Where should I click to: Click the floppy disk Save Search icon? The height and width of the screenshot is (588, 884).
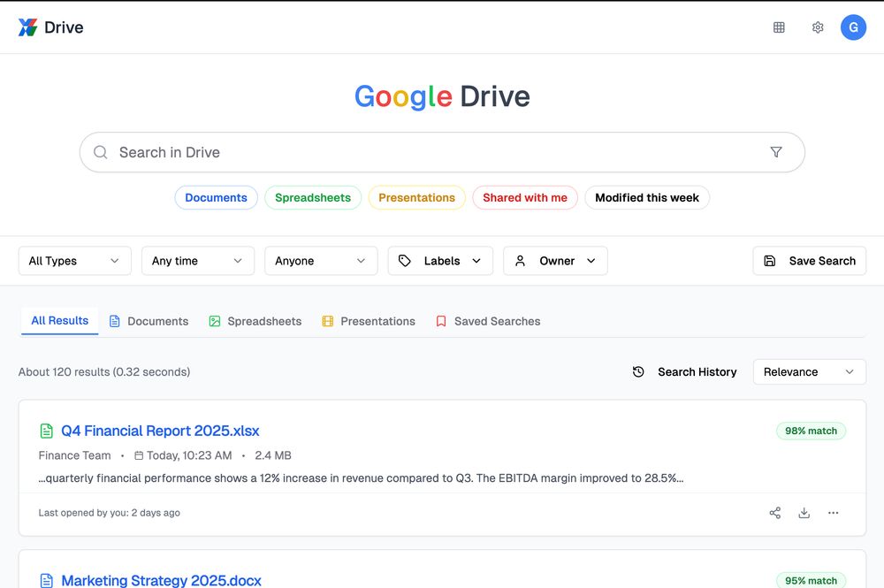tap(770, 261)
